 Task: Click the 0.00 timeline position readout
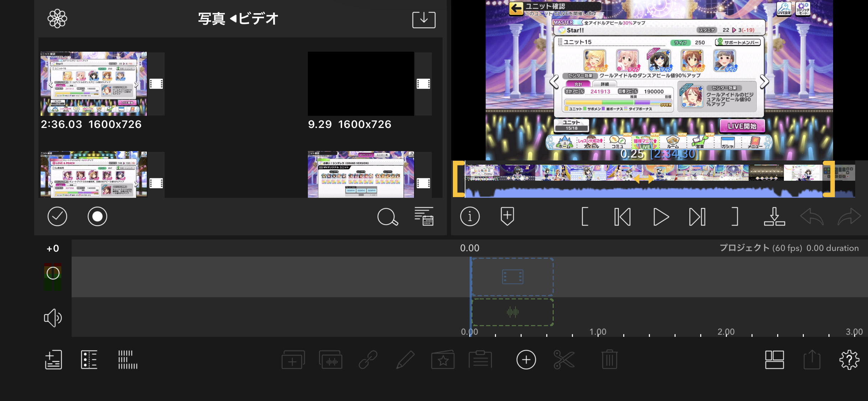pos(470,248)
